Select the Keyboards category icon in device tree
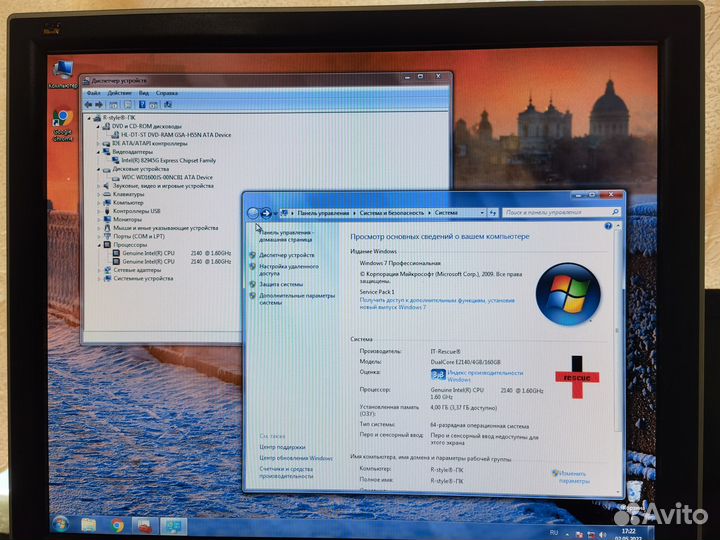The width and height of the screenshot is (720, 540). 107,194
